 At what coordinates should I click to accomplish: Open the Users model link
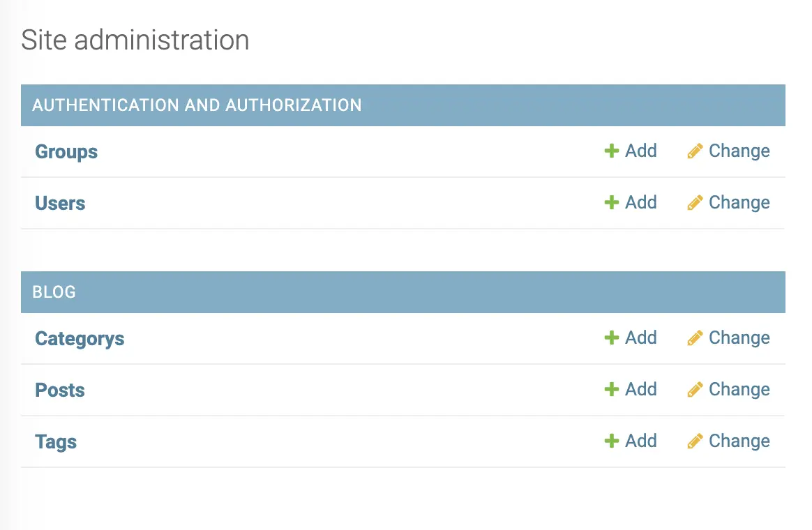(x=60, y=203)
